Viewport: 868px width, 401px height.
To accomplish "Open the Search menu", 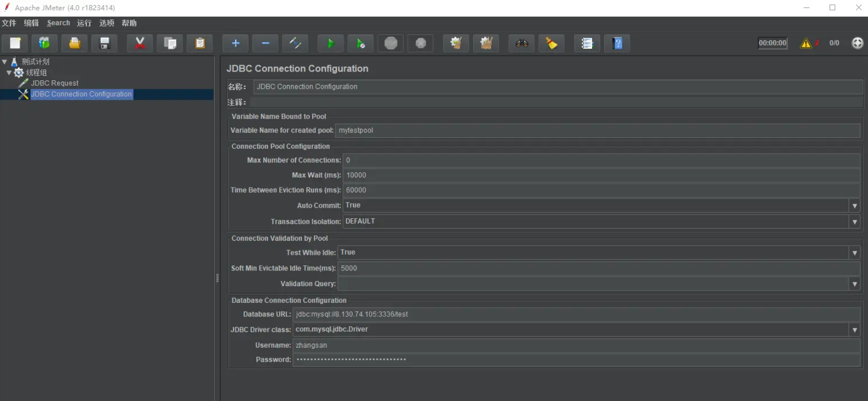I will [x=58, y=23].
